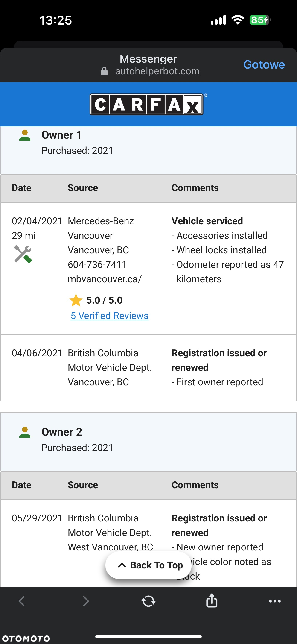Tap the 13:25 clock in status bar

[x=56, y=20]
